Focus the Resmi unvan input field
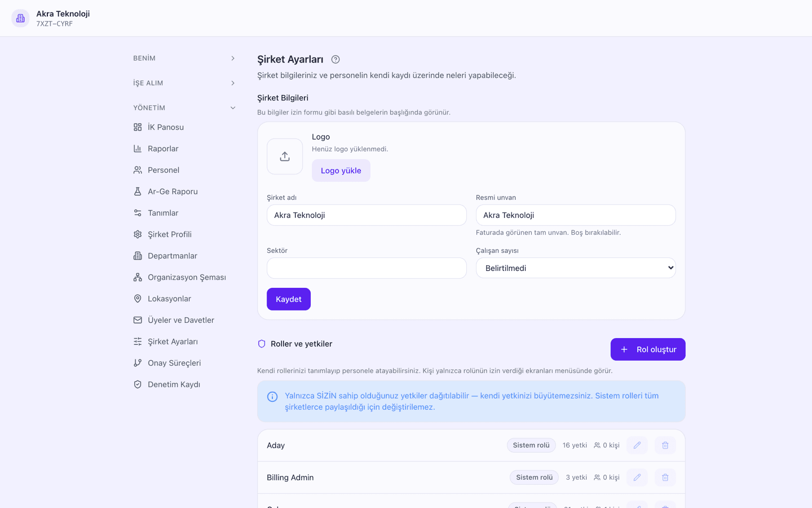This screenshot has width=812, height=508. (576, 215)
